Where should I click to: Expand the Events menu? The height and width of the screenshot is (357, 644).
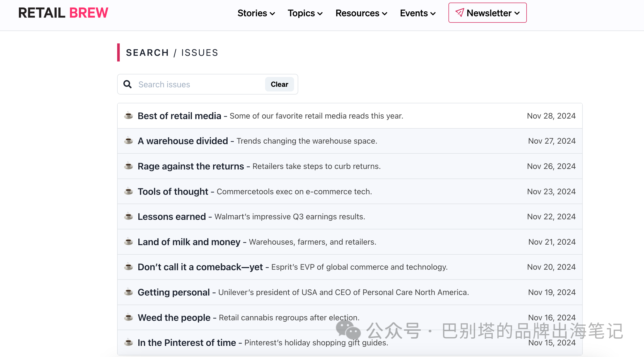tap(418, 13)
